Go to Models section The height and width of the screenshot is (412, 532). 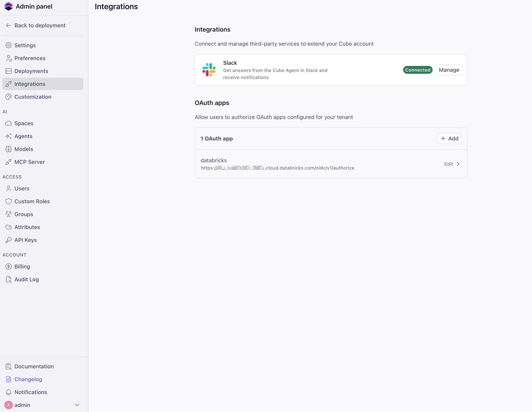tap(43, 149)
